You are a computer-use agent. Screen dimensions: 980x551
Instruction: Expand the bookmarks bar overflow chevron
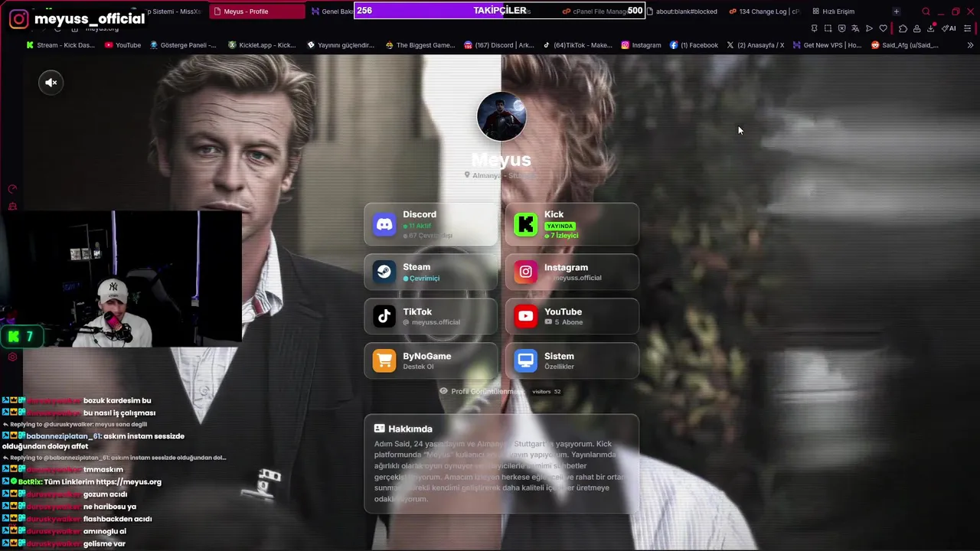(x=970, y=45)
